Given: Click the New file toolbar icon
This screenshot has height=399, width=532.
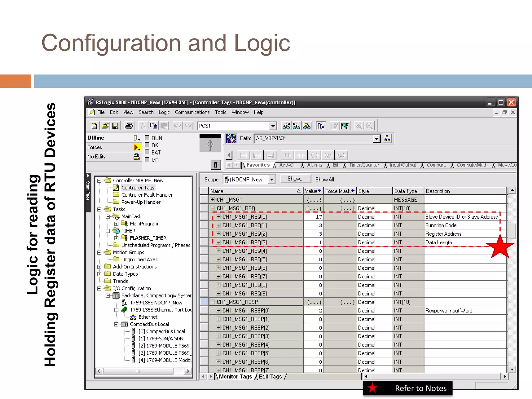Looking at the screenshot, I should coord(94,126).
